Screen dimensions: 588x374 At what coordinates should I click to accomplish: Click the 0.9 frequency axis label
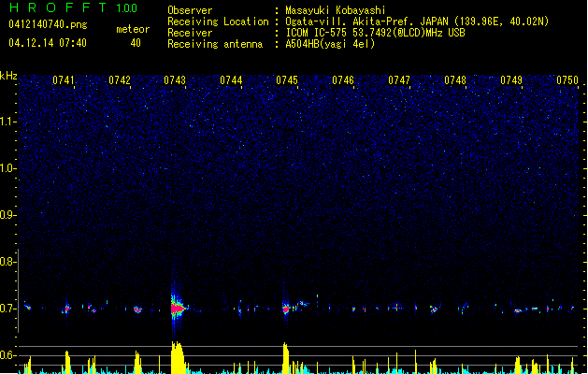tap(7, 215)
